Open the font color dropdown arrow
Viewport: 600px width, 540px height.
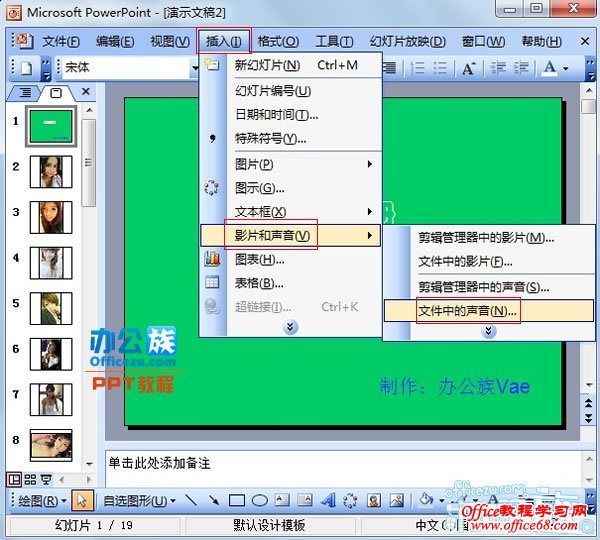point(566,69)
